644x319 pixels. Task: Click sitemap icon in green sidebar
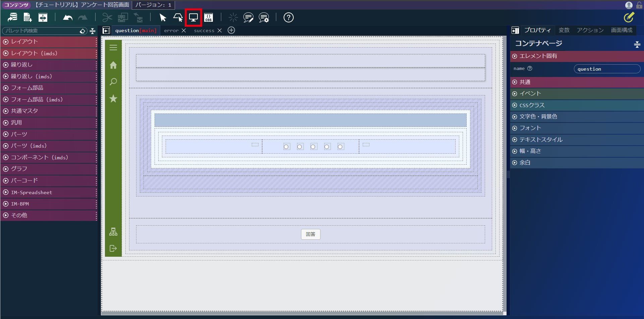coord(113,232)
